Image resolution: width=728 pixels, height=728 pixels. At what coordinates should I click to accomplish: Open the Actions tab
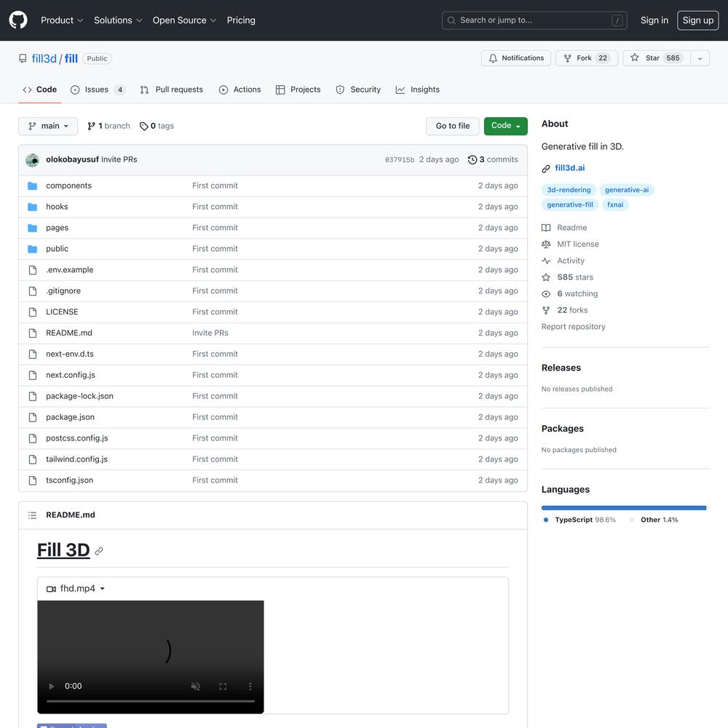point(240,90)
